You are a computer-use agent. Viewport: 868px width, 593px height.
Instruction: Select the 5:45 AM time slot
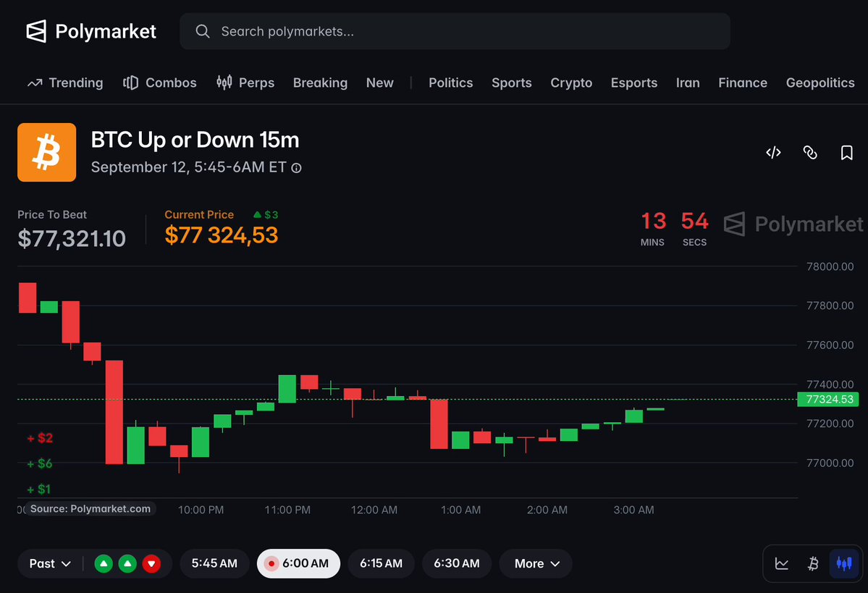[214, 563]
